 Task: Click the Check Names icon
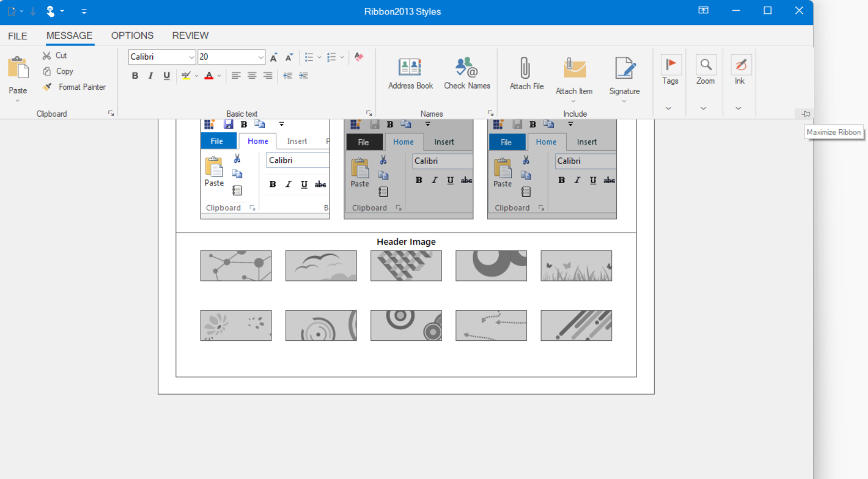(x=466, y=68)
